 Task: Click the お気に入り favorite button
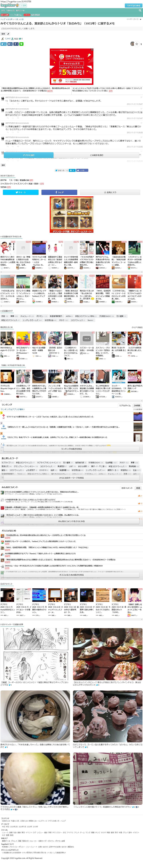coord(110,192)
